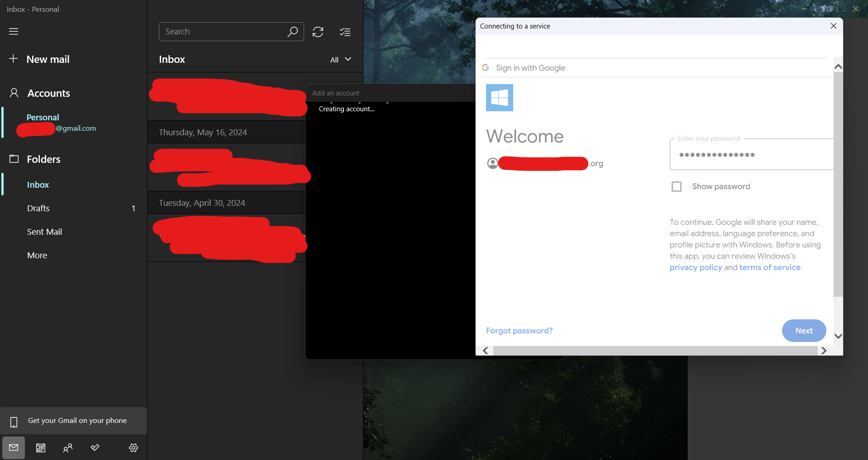Click the Folders folder icon
The width and height of the screenshot is (868, 460).
[x=14, y=159]
